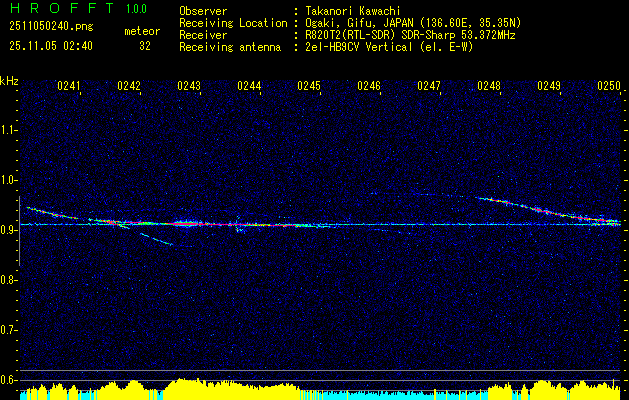
Task: Click the 0248 time marker
Action: pos(489,86)
